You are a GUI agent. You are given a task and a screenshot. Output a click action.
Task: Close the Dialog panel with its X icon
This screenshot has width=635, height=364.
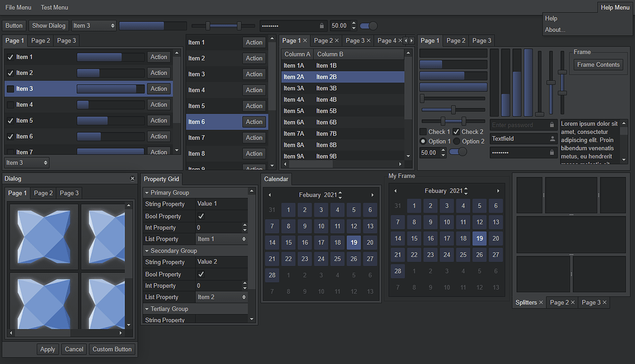point(132,179)
